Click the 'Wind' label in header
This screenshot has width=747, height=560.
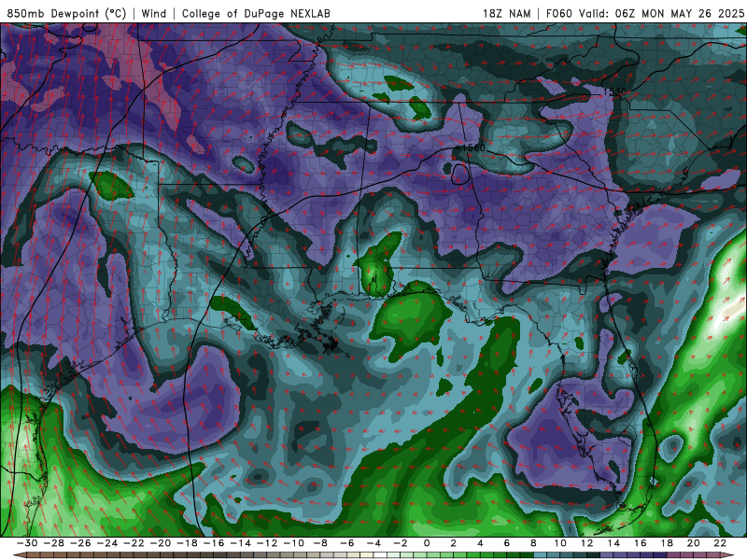click(154, 13)
